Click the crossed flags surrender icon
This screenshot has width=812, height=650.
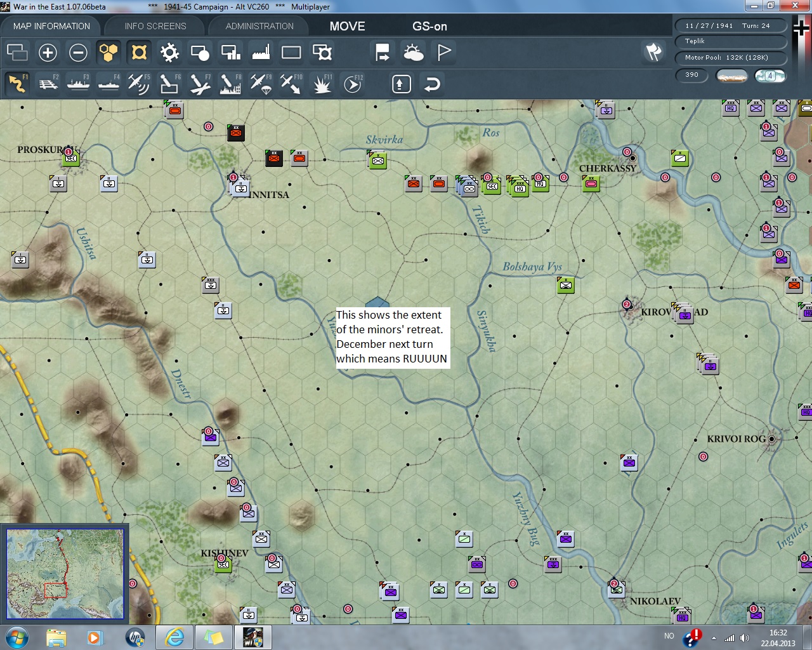tap(653, 52)
